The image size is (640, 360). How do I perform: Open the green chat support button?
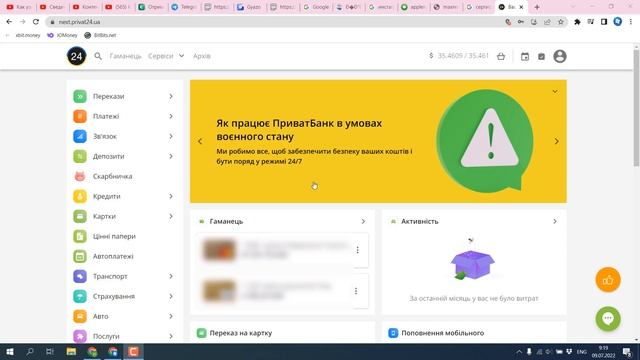(x=608, y=319)
